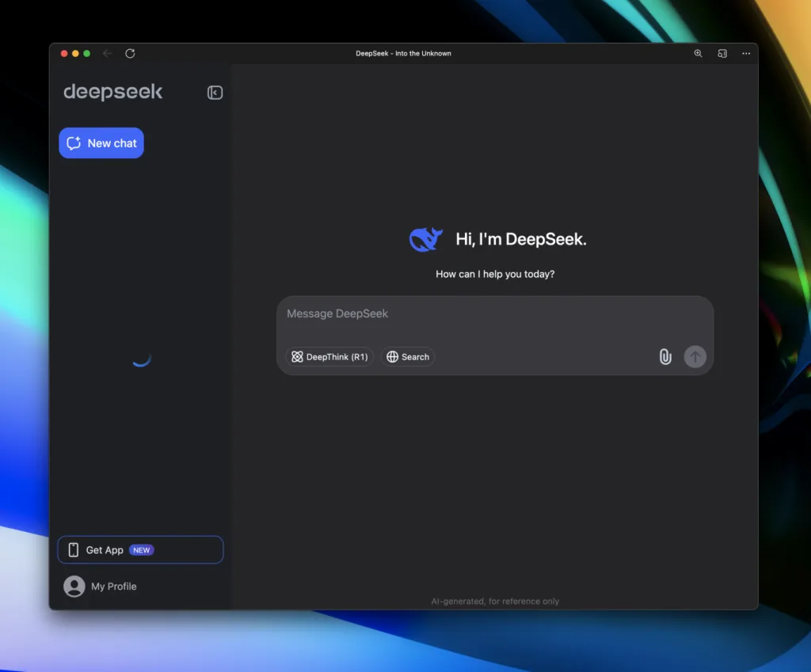Open My Profile menu
Image resolution: width=811 pixels, height=672 pixels.
[x=100, y=587]
